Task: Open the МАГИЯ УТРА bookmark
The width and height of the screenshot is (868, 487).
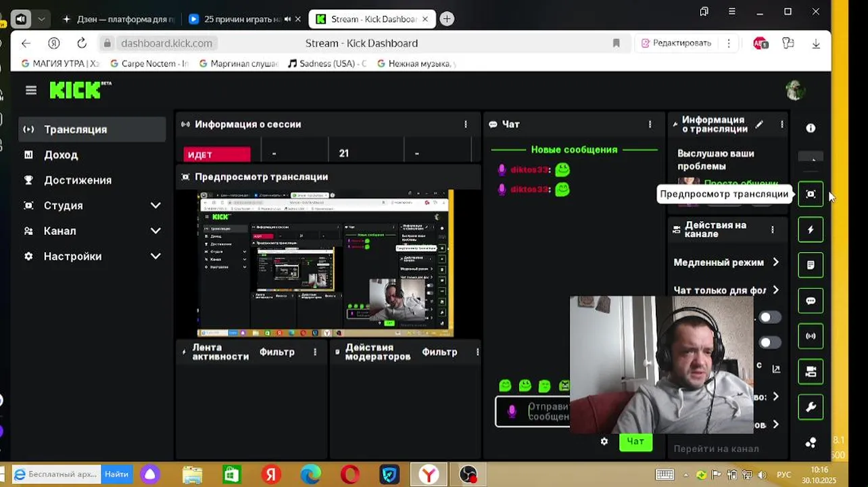Action: 60,64
